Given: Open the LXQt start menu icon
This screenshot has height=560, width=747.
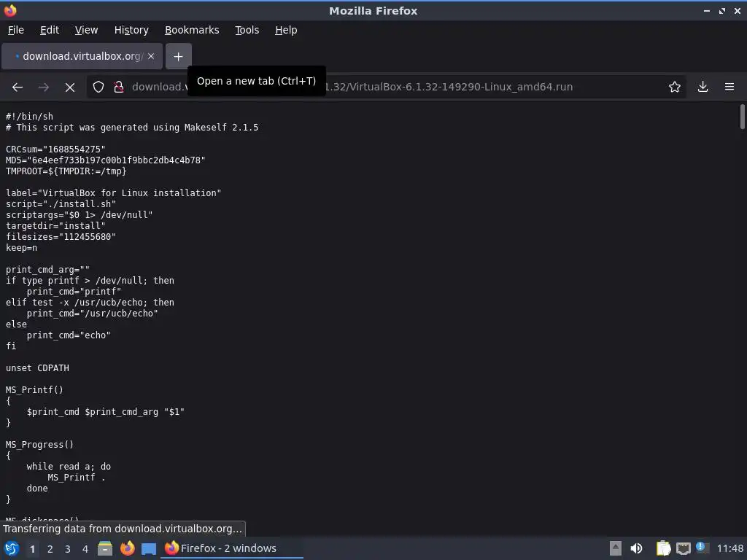Looking at the screenshot, I should (12, 548).
